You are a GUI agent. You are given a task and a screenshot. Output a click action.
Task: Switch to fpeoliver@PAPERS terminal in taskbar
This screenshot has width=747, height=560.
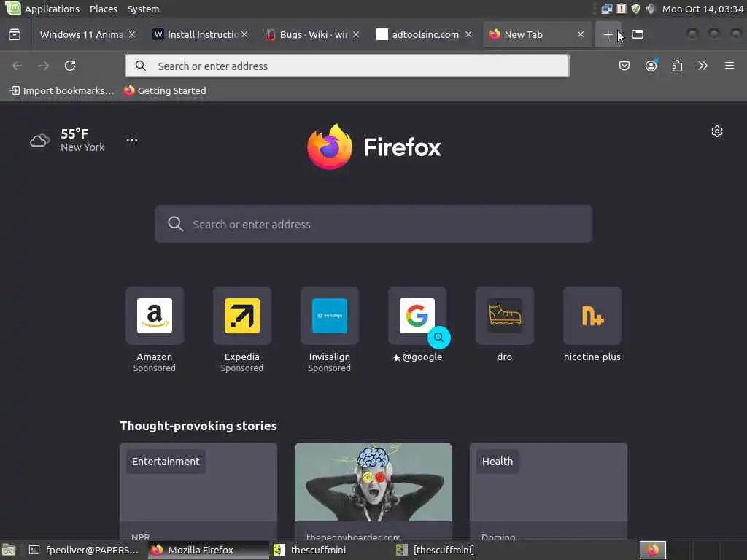pos(83,550)
